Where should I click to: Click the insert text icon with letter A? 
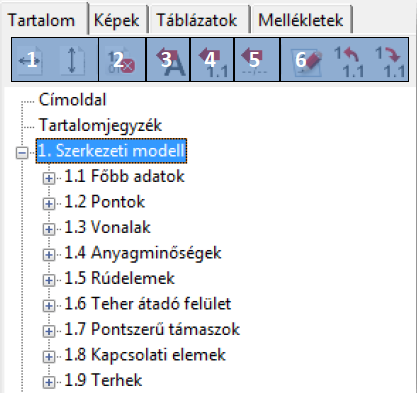pyautogui.click(x=168, y=60)
